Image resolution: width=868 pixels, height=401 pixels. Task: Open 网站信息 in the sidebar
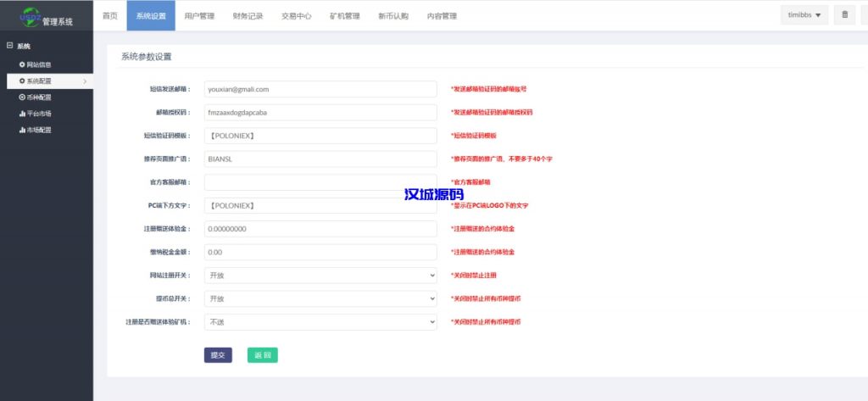pos(36,64)
